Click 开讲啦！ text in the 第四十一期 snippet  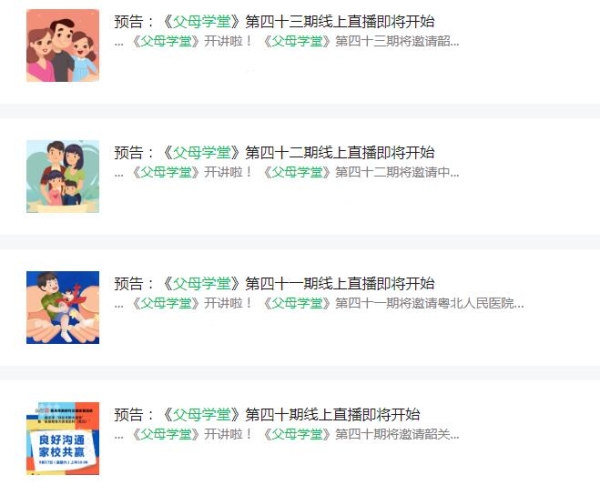tap(228, 303)
